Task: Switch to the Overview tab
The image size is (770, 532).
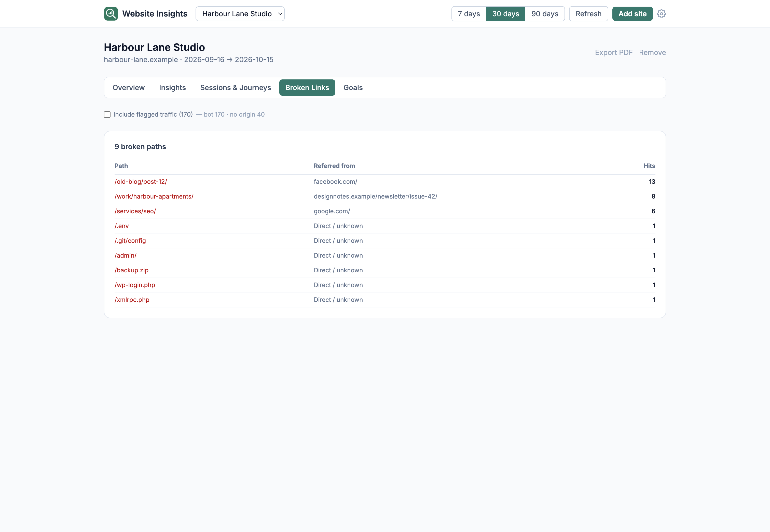Action: tap(128, 88)
